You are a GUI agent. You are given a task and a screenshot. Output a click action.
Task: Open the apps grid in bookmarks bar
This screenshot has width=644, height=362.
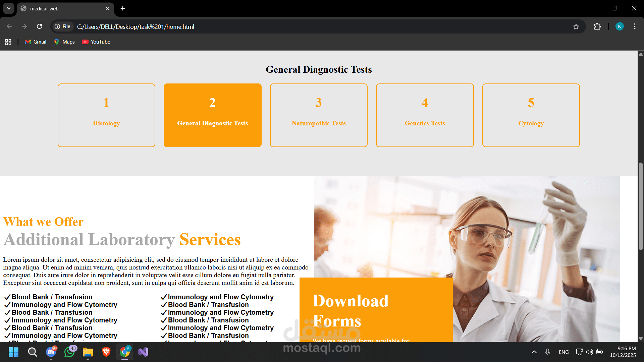[8, 42]
